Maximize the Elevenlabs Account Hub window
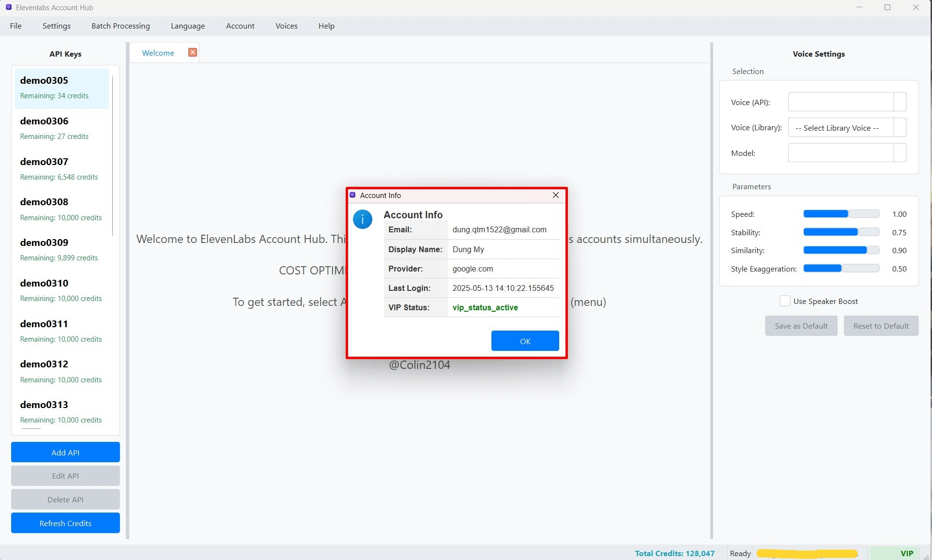Viewport: 932px width, 560px height. click(887, 7)
